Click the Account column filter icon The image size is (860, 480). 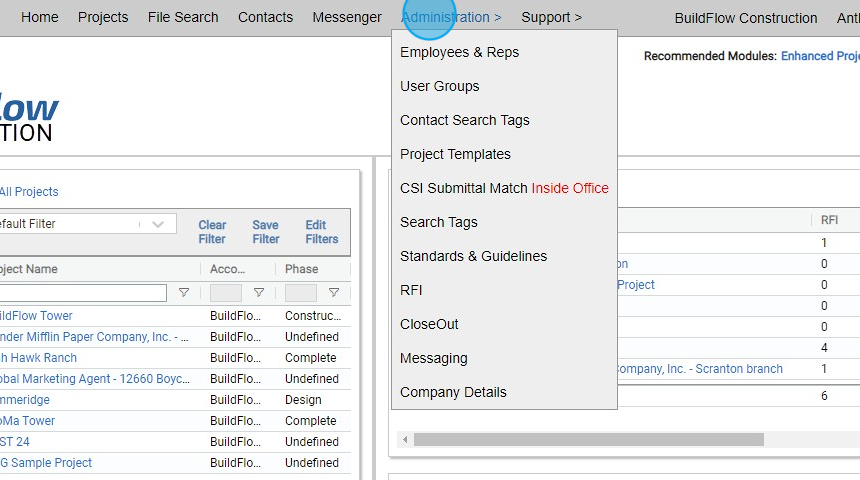point(259,293)
